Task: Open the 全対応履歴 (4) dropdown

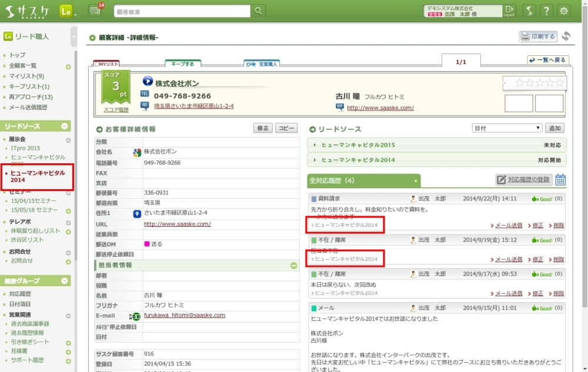Action: [416, 180]
